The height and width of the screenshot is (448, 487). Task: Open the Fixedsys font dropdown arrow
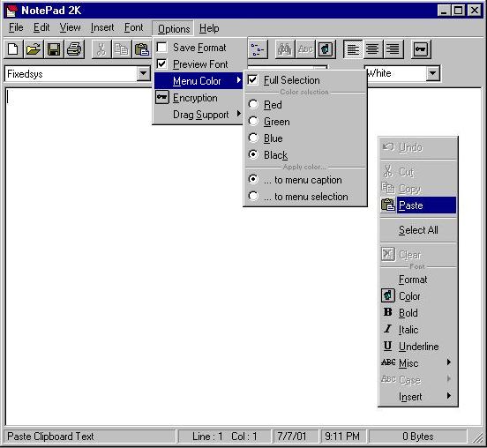(144, 73)
